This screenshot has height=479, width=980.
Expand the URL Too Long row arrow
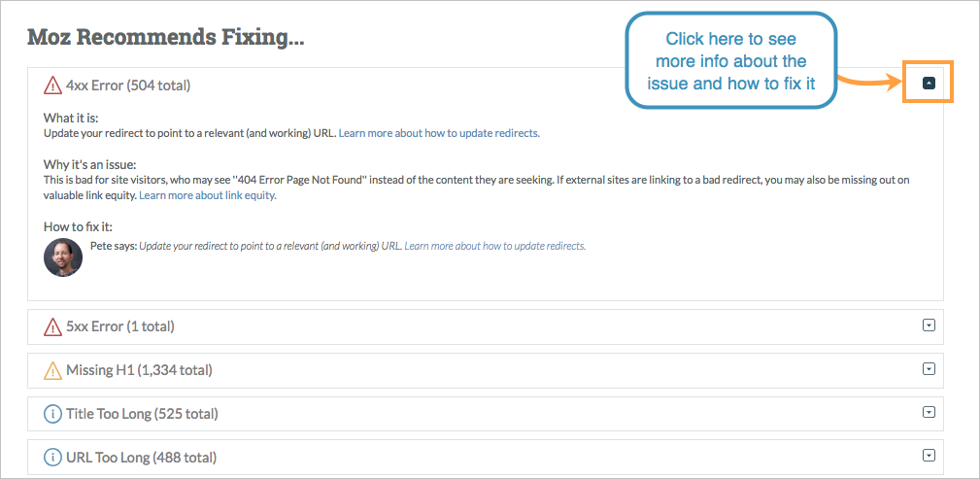tap(929, 456)
